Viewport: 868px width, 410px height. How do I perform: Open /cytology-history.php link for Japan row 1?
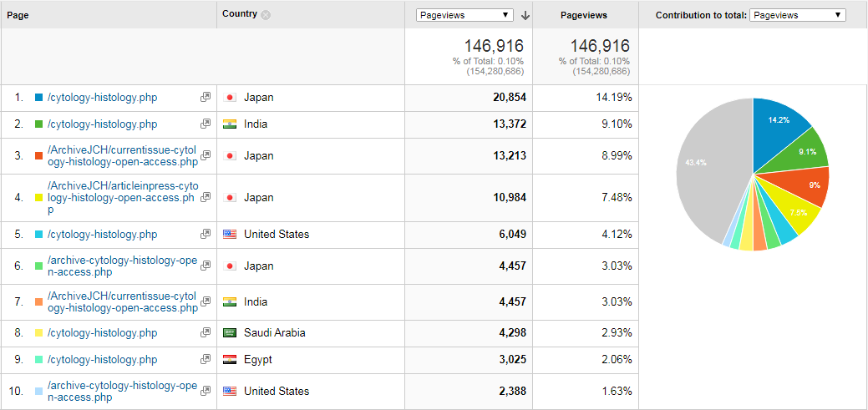(103, 98)
